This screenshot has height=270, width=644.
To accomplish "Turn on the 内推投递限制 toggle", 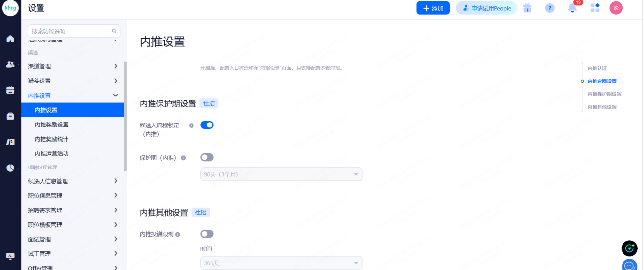I will click(207, 234).
